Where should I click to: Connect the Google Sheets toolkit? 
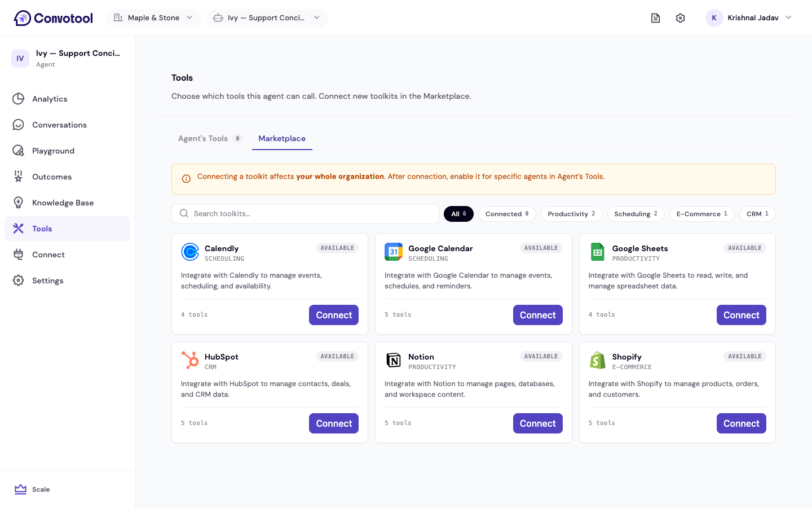pos(742,315)
